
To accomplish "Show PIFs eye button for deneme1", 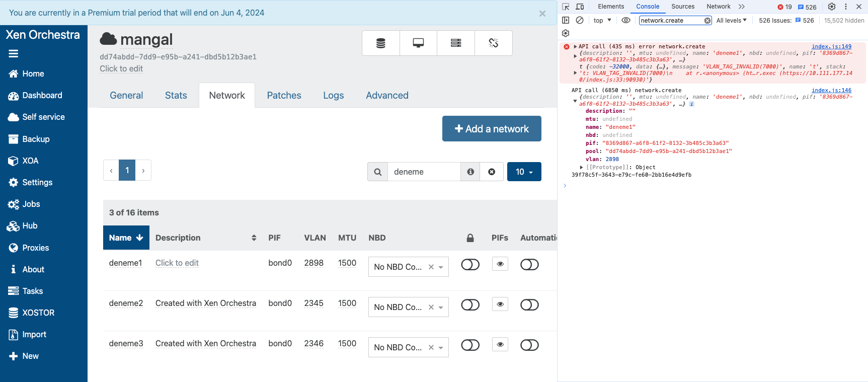I will 500,264.
